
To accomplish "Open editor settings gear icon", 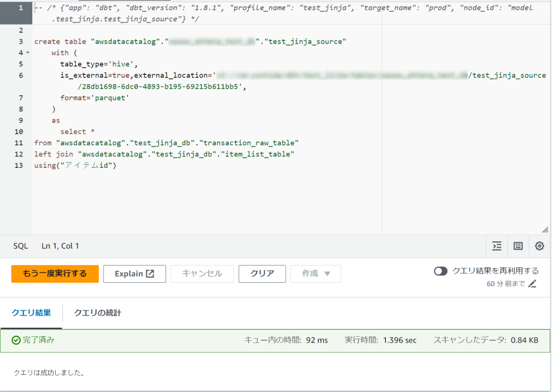I will pyautogui.click(x=539, y=246).
